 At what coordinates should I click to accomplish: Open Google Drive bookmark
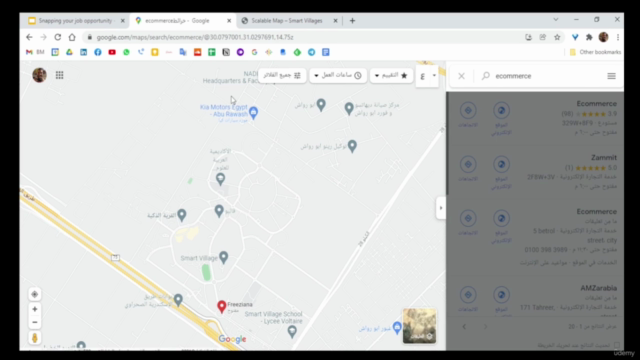[69, 52]
